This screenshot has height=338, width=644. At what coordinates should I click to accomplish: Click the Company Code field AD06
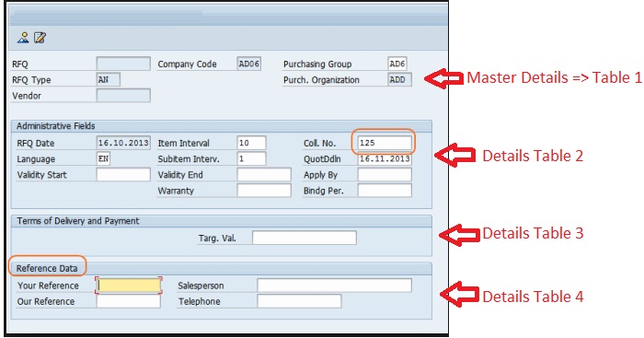coord(249,64)
